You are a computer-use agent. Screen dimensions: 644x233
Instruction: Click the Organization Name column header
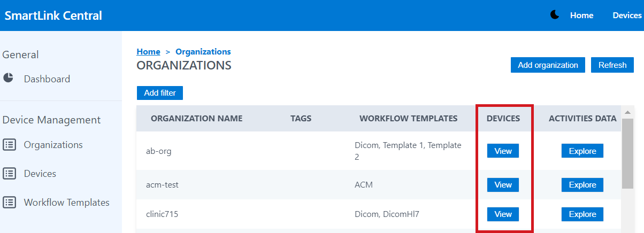tap(196, 119)
